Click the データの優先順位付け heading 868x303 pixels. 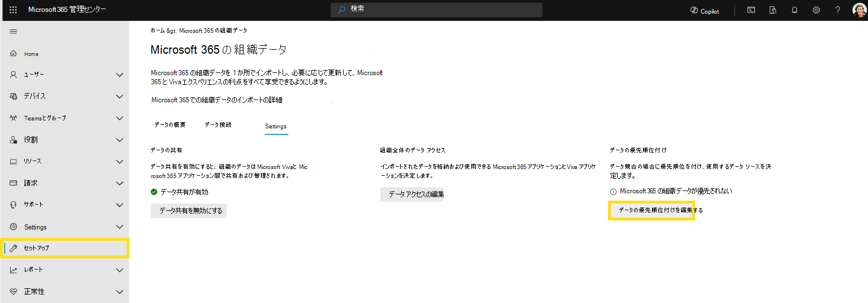click(639, 150)
